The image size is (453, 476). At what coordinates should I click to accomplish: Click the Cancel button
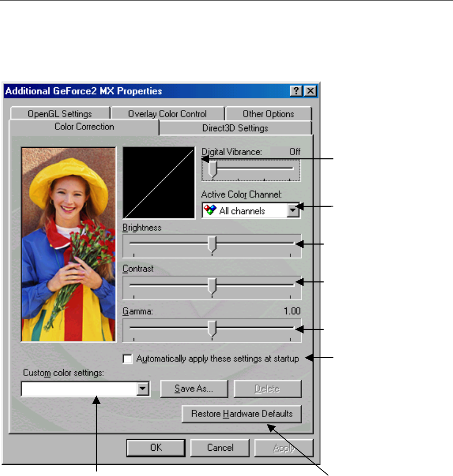coord(220,448)
